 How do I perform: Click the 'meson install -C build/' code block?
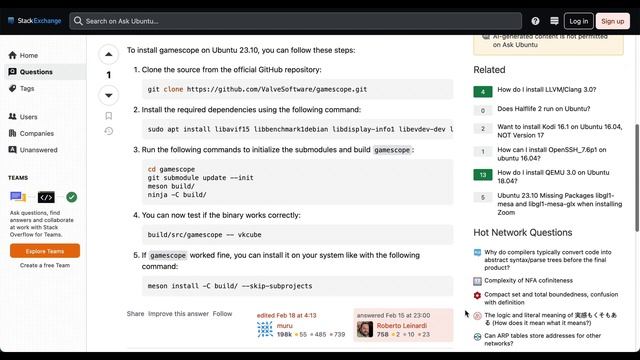pyautogui.click(x=298, y=286)
